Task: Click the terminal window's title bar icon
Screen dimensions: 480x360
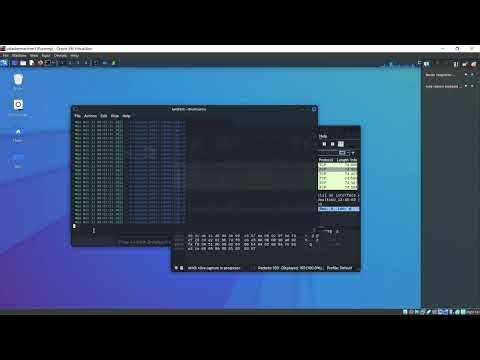Action: [76, 109]
